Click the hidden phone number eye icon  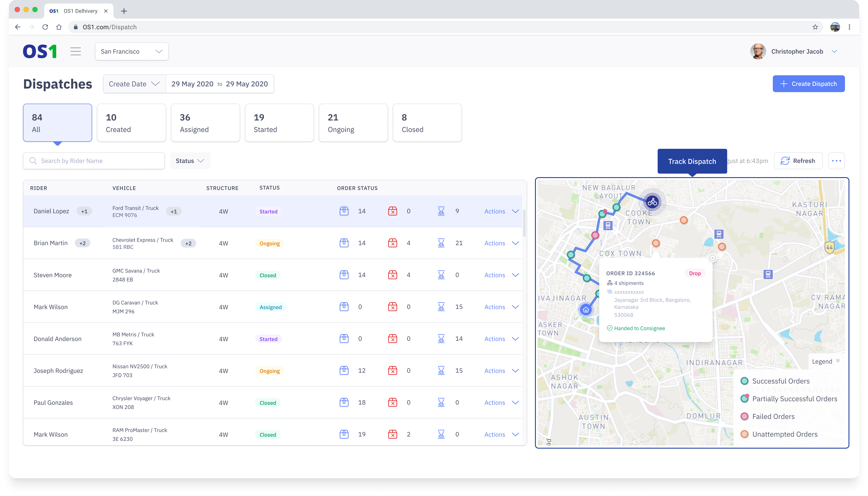pos(610,292)
